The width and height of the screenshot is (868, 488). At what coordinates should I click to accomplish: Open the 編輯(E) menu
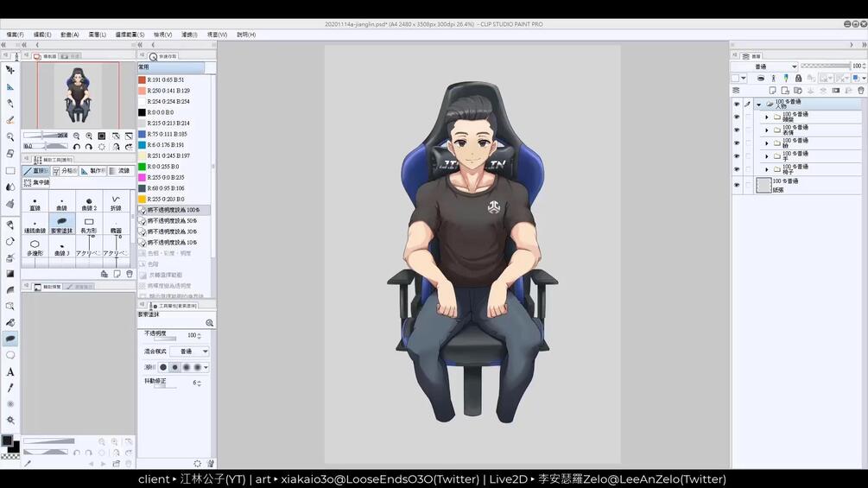click(x=42, y=35)
